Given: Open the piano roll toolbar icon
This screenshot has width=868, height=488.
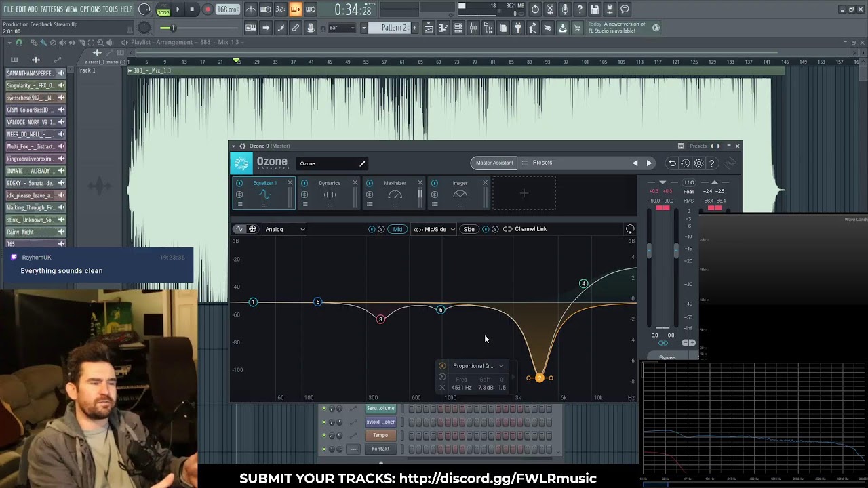Looking at the screenshot, I should pyautogui.click(x=443, y=28).
